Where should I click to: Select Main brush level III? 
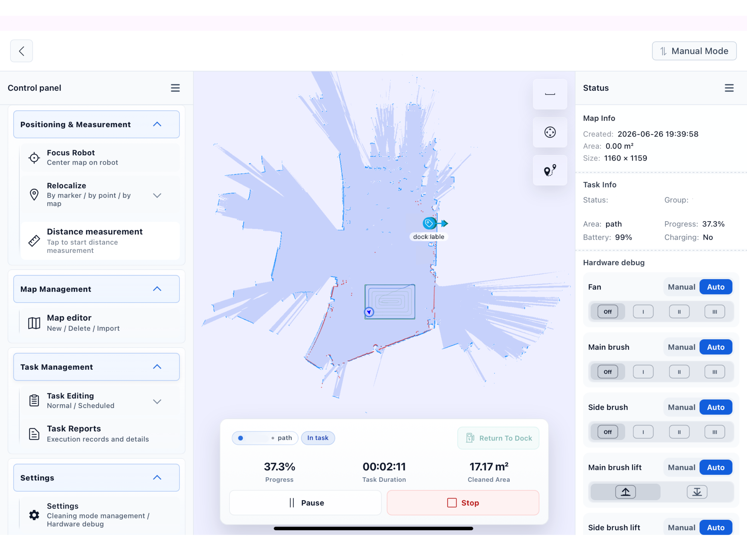tap(714, 372)
